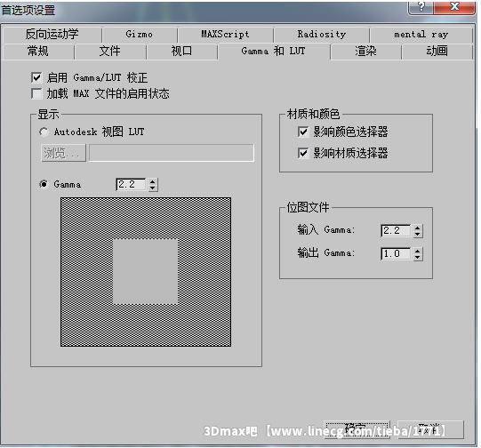Open the 反向运动学 tab

52,35
